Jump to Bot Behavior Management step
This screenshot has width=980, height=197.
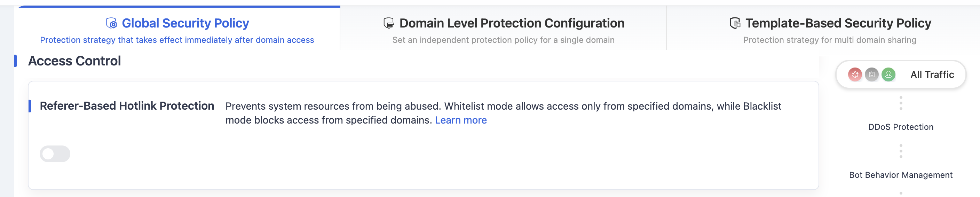coord(901,175)
